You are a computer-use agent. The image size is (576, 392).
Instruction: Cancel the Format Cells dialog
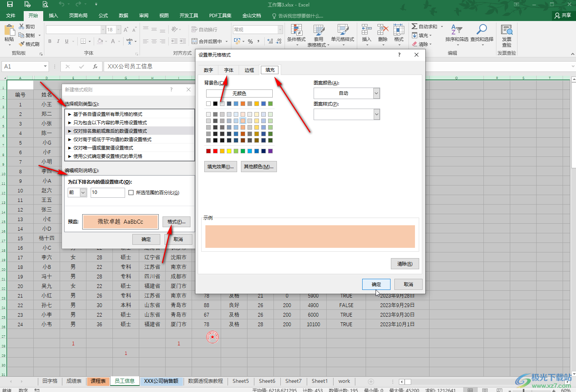tap(408, 285)
